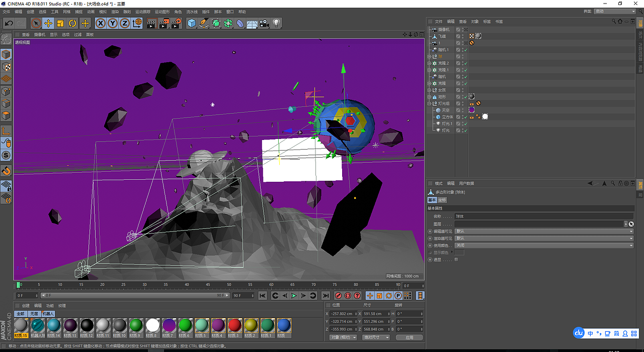The width and height of the screenshot is (644, 352).
Task: Click the 机器人 tab in material manager
Action: click(49, 314)
